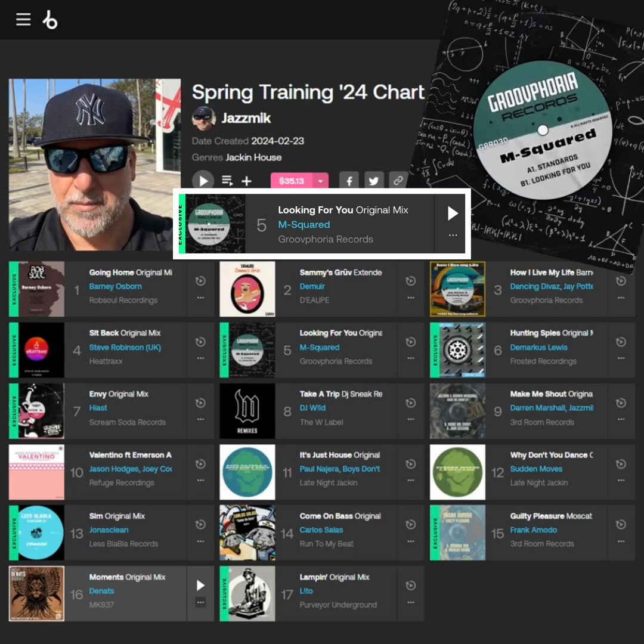Viewport: 644px width, 644px height.
Task: Open the hamburger menu
Action: (x=23, y=19)
